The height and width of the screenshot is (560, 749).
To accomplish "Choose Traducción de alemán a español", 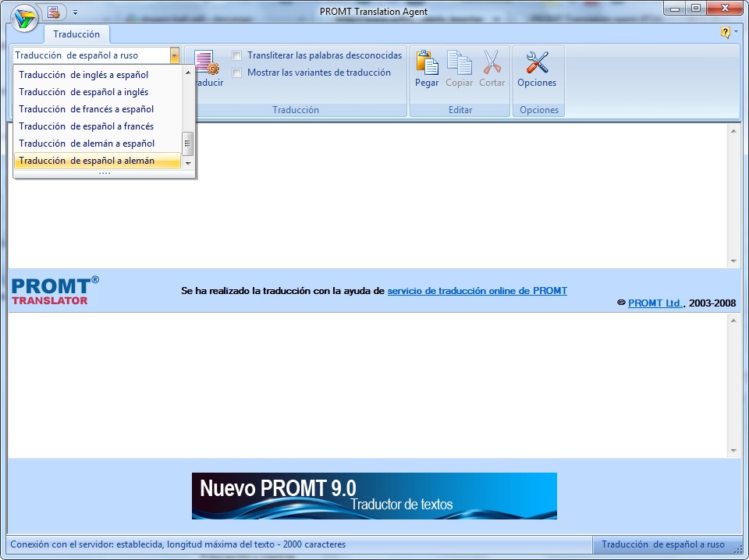I will click(98, 144).
